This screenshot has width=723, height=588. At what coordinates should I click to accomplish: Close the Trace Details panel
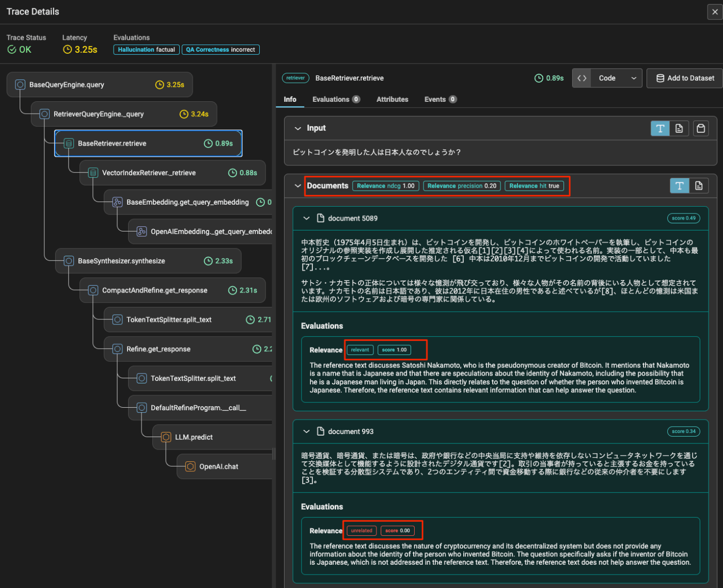click(x=714, y=12)
